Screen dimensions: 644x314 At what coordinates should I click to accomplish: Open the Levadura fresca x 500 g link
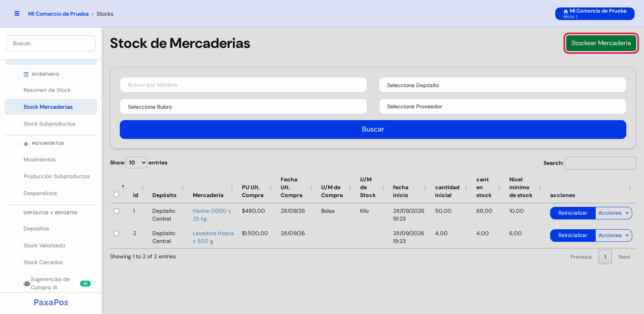[x=213, y=237]
